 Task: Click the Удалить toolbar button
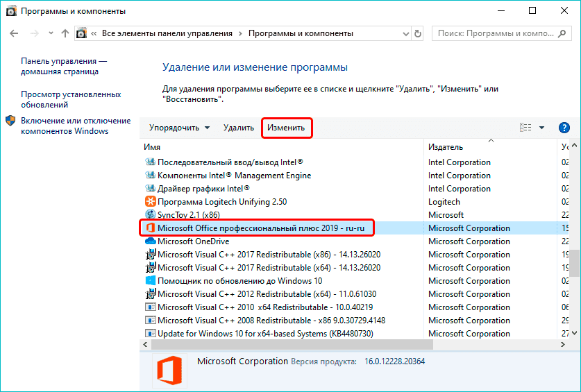(239, 128)
